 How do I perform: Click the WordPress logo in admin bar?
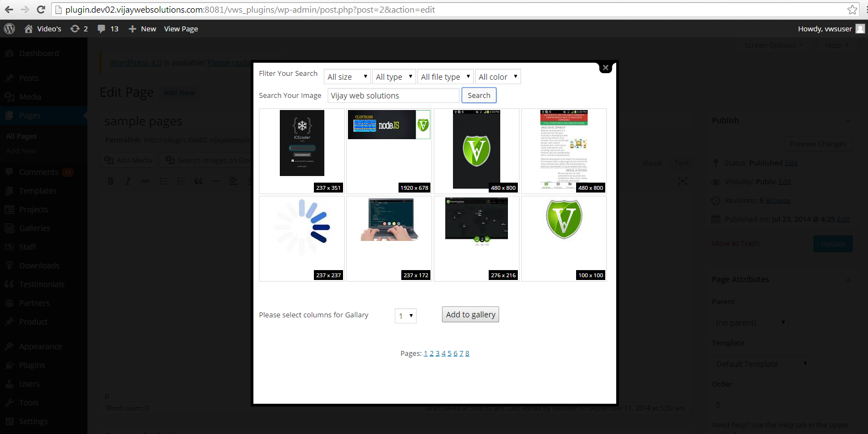(x=9, y=29)
